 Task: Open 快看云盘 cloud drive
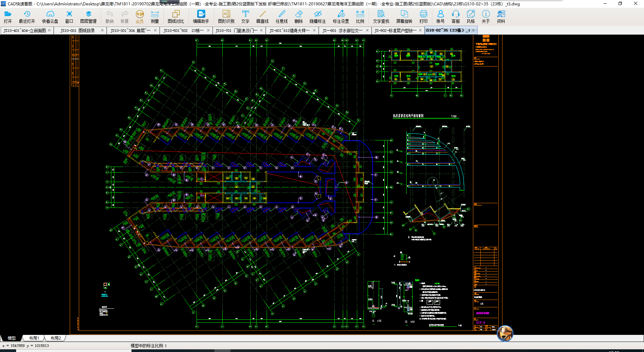coord(50,17)
